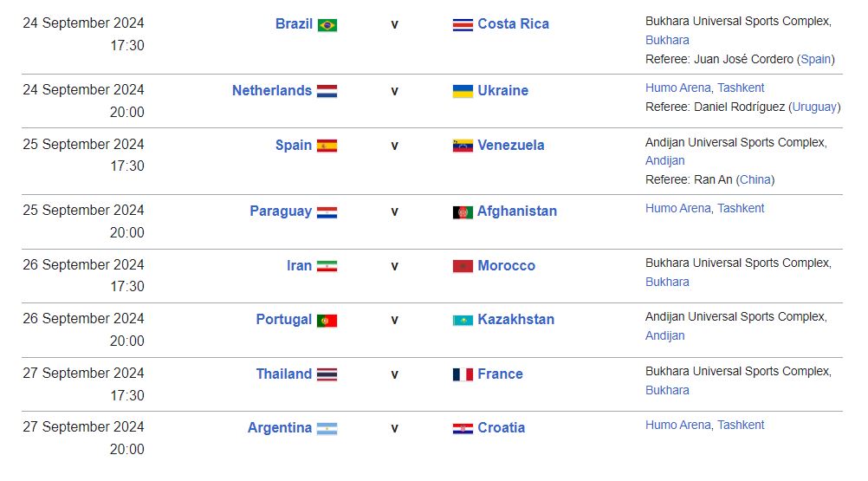Viewport: 868px width, 481px height.
Task: Open the Spain team link
Action: click(293, 145)
